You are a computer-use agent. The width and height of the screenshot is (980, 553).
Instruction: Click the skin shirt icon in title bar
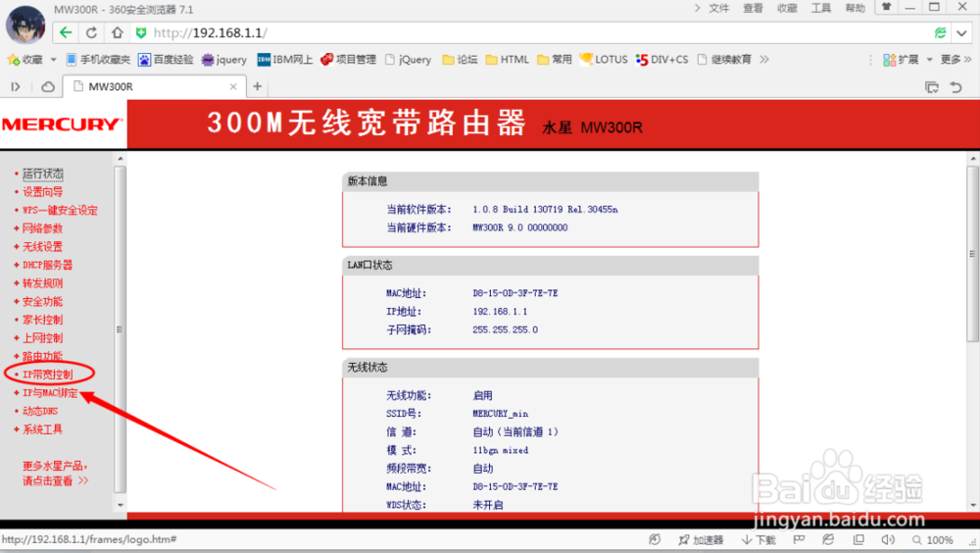[886, 8]
